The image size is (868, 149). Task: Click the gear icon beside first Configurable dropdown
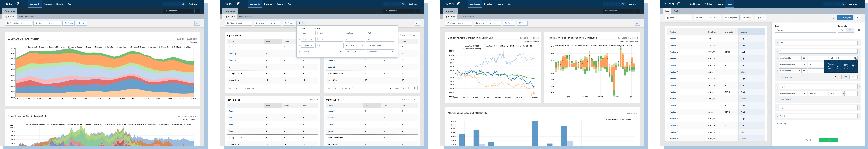click(804, 58)
